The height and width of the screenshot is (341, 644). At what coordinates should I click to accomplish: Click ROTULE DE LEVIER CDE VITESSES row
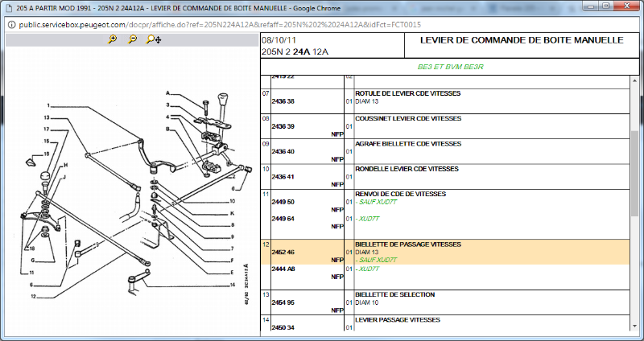[446, 101]
